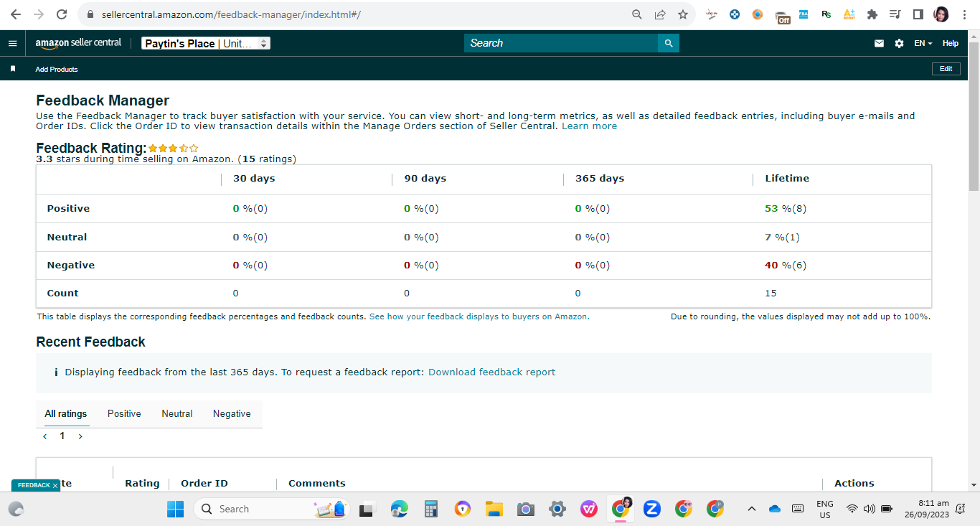
Task: Open the media controls icon
Action: pos(895,14)
